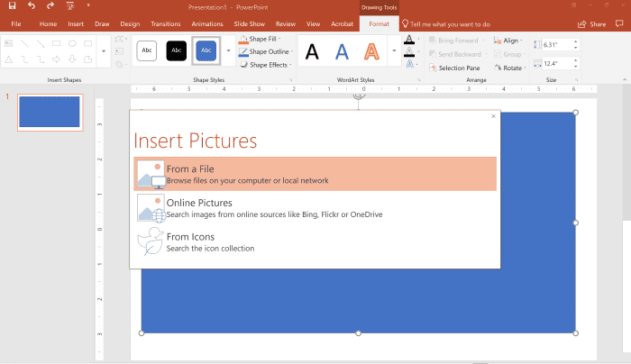This screenshot has height=364, width=631.
Task: Select slide 1 thumbnail
Action: tap(50, 113)
